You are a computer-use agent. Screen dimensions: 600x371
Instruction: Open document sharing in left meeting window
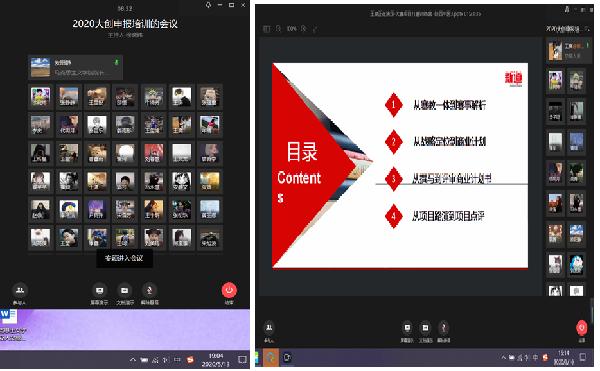pos(124,291)
